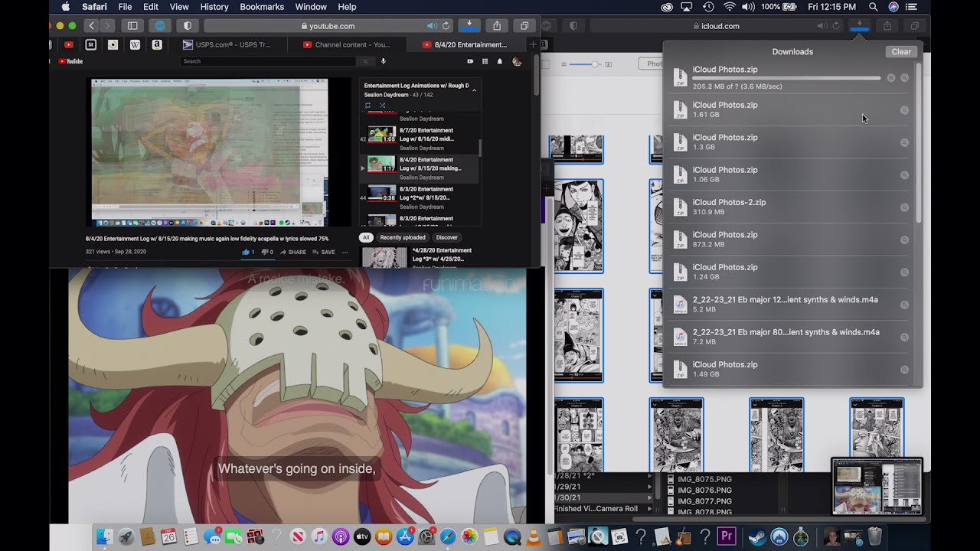Select the All filter chip
Viewport: 980px width, 551px height.
(x=366, y=238)
